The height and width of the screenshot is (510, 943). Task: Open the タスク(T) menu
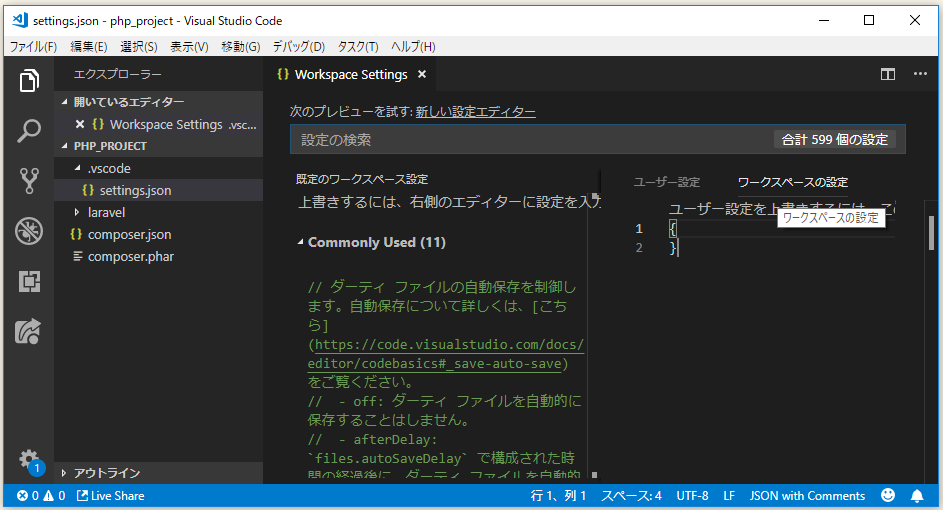pyautogui.click(x=357, y=46)
